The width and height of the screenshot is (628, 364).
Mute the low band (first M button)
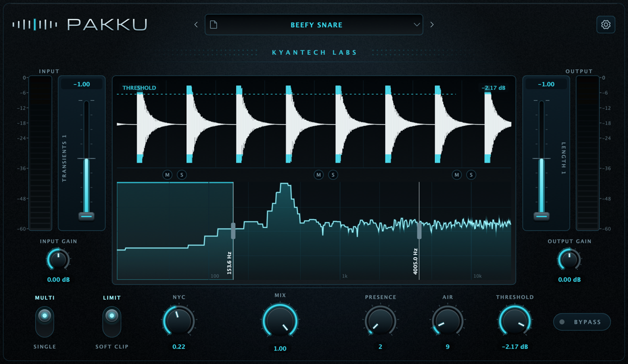tap(167, 175)
